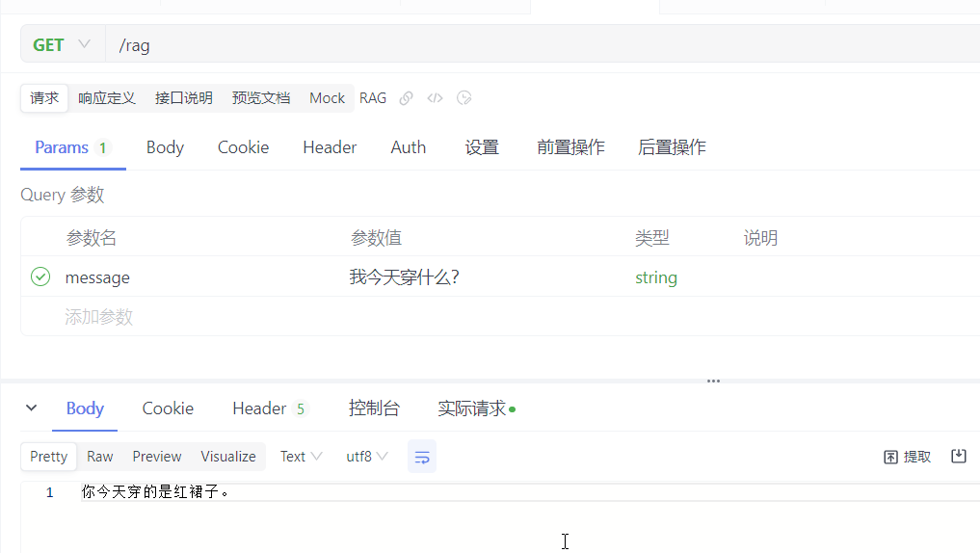Screen dimensions: 980x553
Task: Select the request Body tab
Action: 165,147
